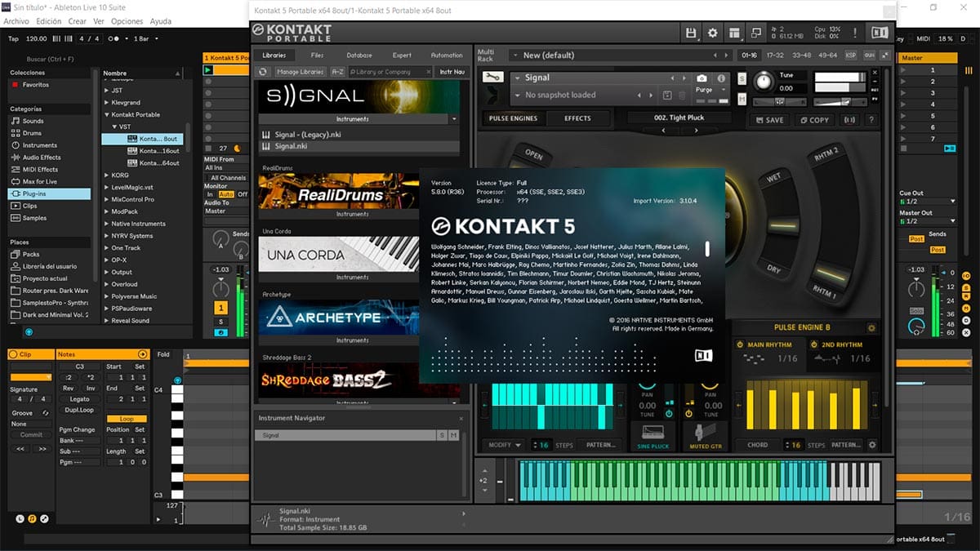This screenshot has width=980, height=551.
Task: Open Kontakt options gear icon
Action: coord(713,33)
